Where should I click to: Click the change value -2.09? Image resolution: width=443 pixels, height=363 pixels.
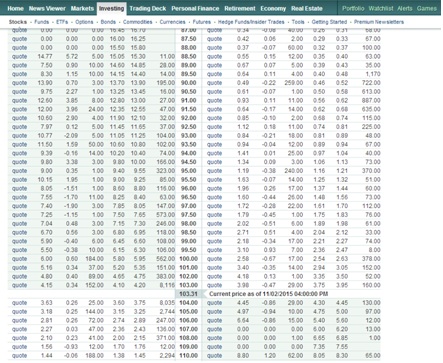tap(72, 136)
